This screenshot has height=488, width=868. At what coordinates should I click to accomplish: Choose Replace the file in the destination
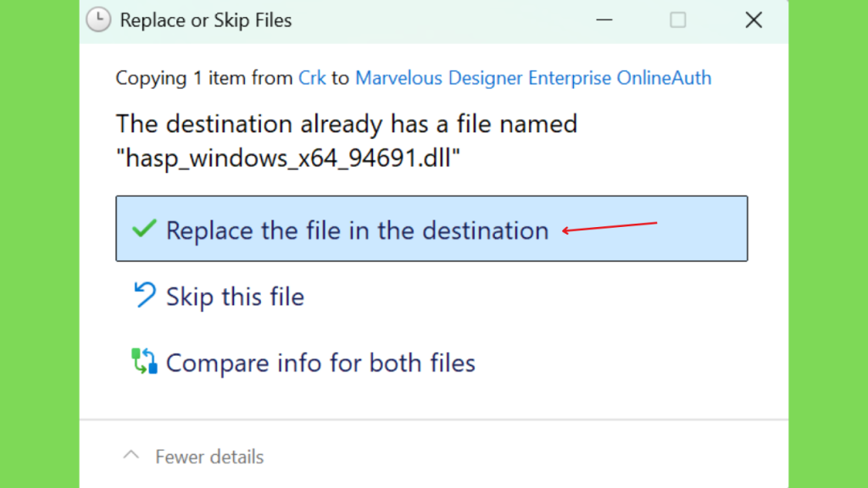(431, 229)
